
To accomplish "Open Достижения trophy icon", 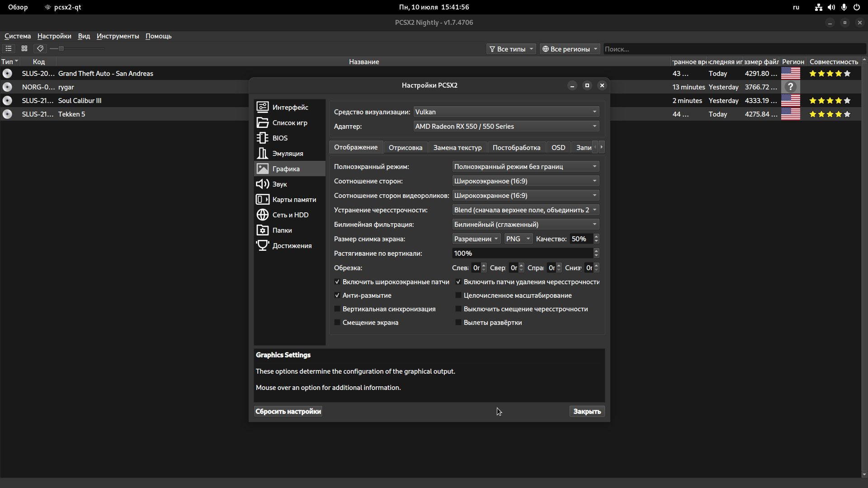I will click(263, 245).
